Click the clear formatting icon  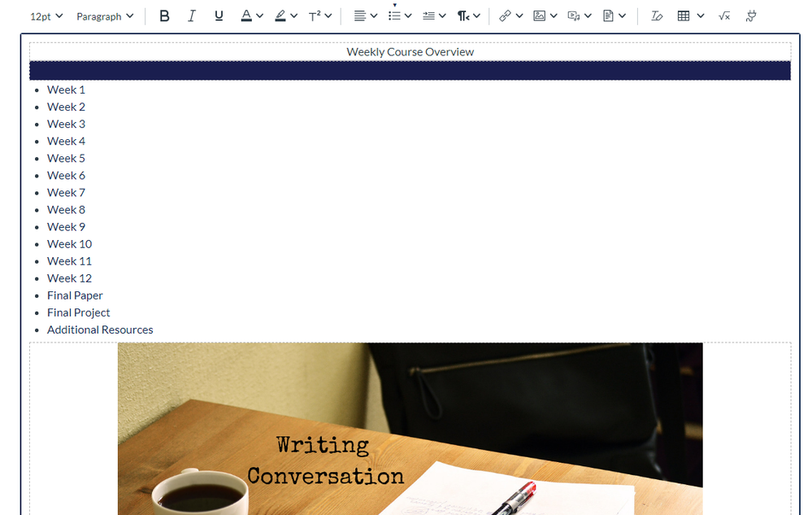point(657,16)
